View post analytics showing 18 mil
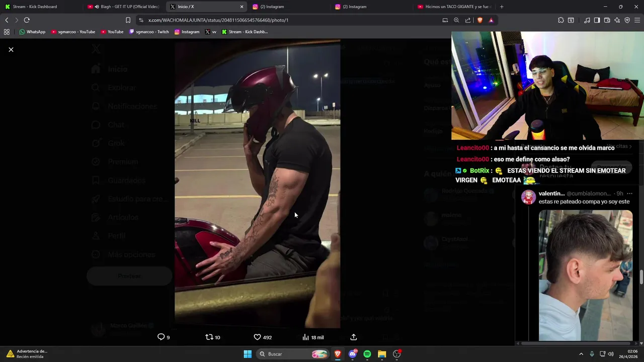Screen dimensions: 644x362 (313, 337)
